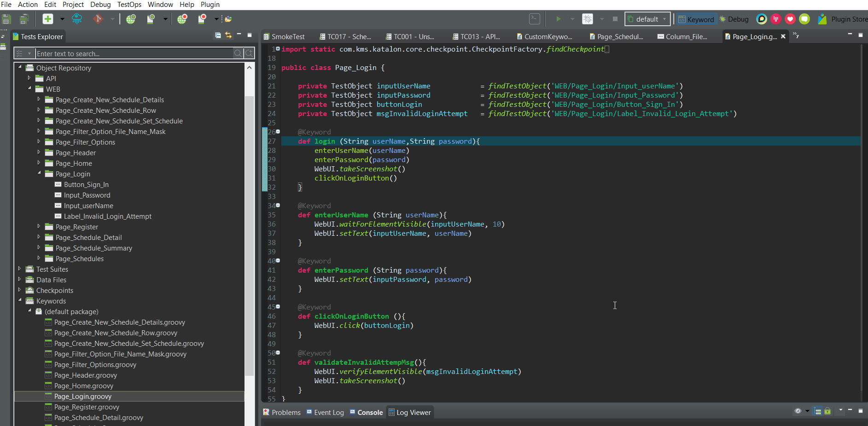
Task: Click the Debug bug icon in toolbar
Action: point(588,19)
